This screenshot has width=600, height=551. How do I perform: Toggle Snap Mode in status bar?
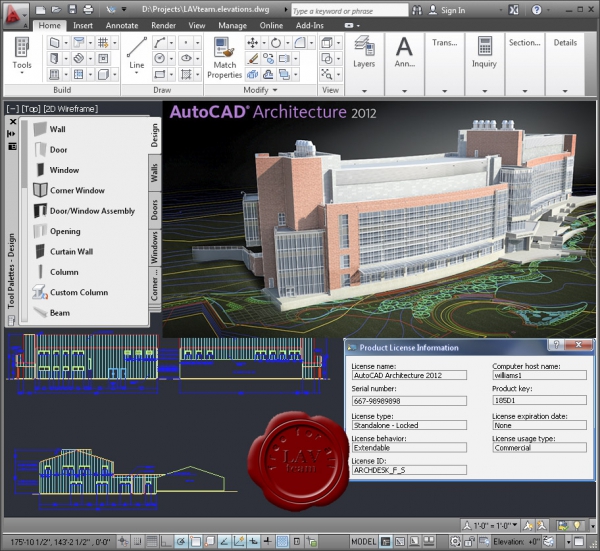[x=137, y=541]
